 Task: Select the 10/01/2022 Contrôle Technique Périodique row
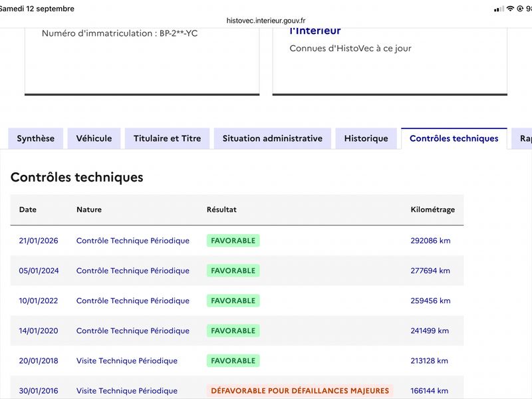pos(237,301)
